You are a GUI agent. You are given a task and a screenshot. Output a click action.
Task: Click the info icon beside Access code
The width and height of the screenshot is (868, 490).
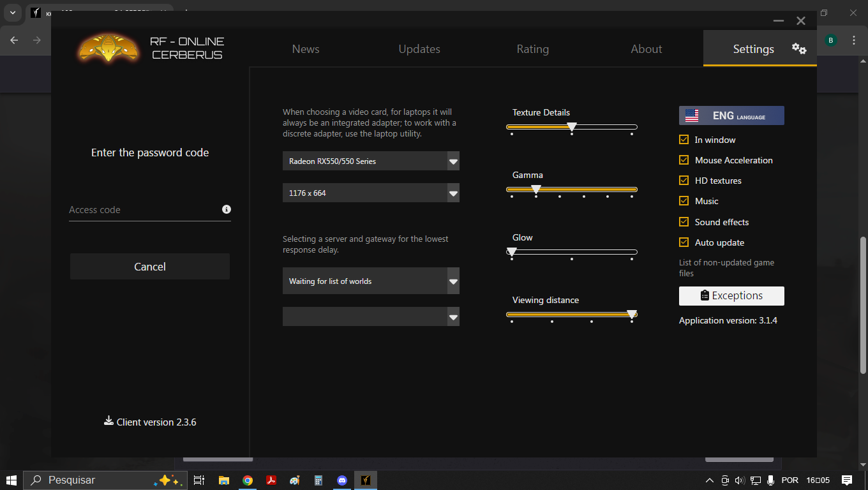pyautogui.click(x=227, y=209)
